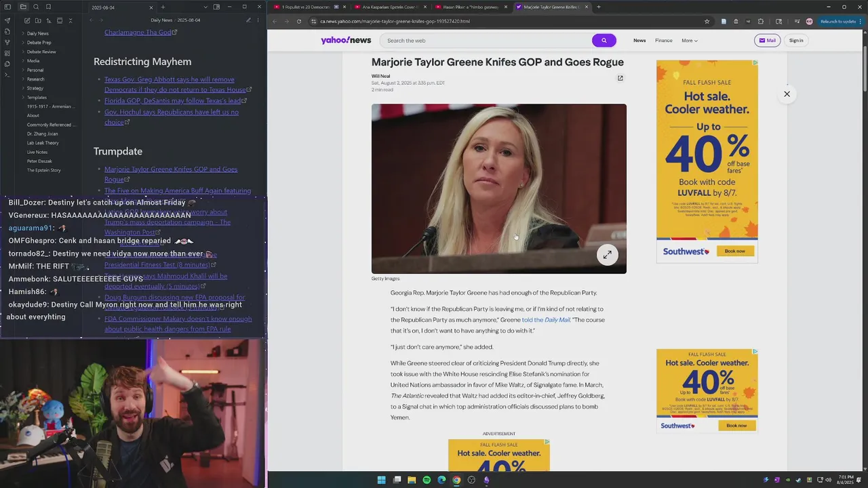Screen dimensions: 868x488
Task: Bookmark this page with star icon
Action: tap(707, 21)
